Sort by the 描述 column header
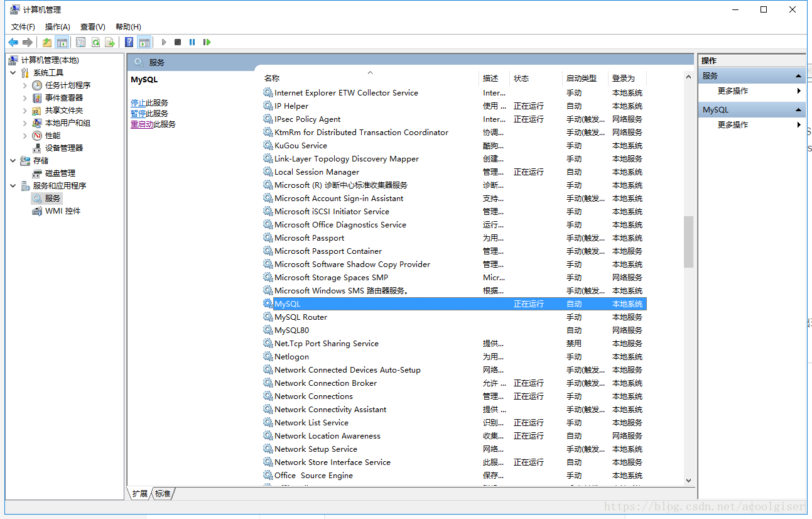This screenshot has height=519, width=812. click(494, 78)
